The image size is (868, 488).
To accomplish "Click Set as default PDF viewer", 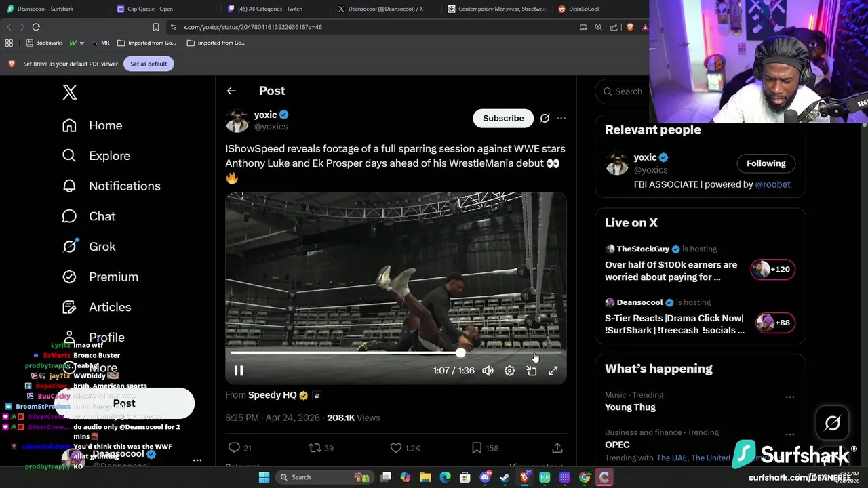I will coord(149,64).
